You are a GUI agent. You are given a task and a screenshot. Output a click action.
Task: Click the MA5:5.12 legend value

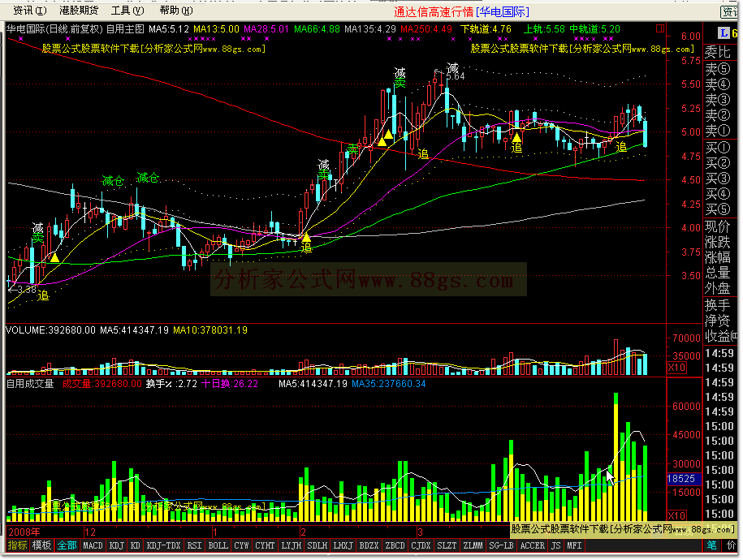pos(169,29)
